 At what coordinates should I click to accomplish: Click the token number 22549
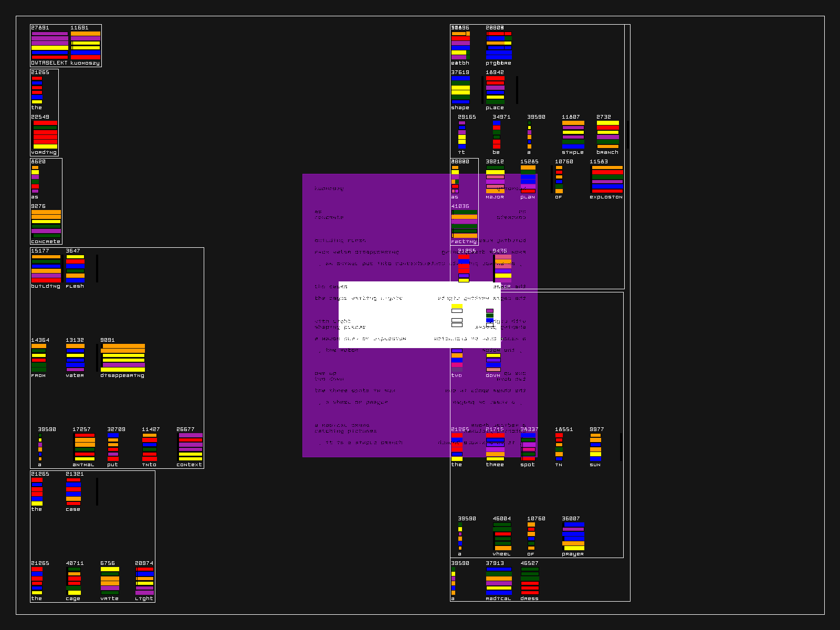[x=40, y=117]
